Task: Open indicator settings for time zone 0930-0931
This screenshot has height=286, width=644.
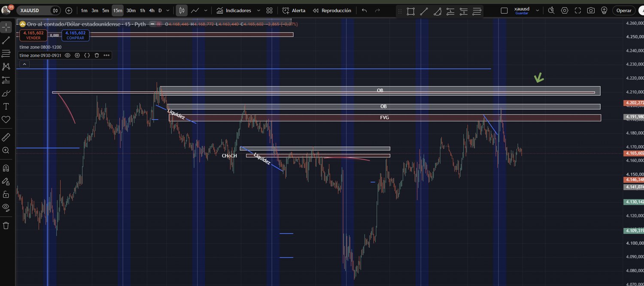Action: [77, 55]
